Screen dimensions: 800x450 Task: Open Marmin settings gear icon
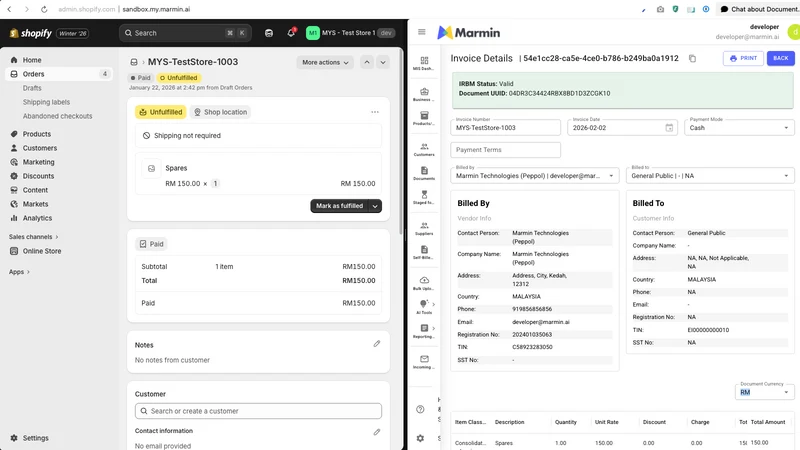coord(420,438)
